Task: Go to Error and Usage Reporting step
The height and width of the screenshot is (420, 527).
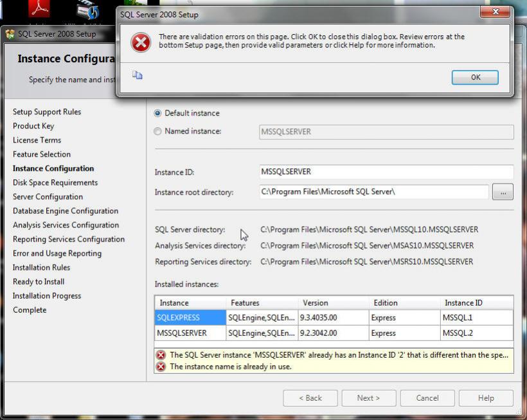Action: coord(57,253)
